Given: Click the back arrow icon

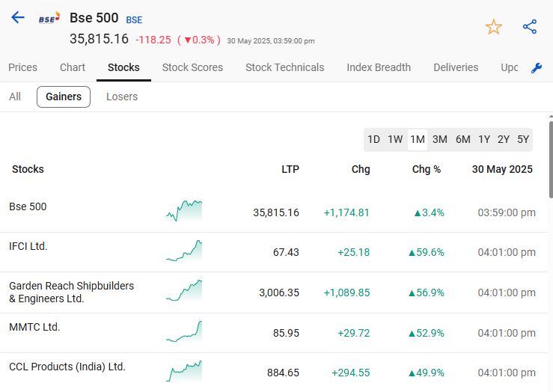Looking at the screenshot, I should click(18, 18).
